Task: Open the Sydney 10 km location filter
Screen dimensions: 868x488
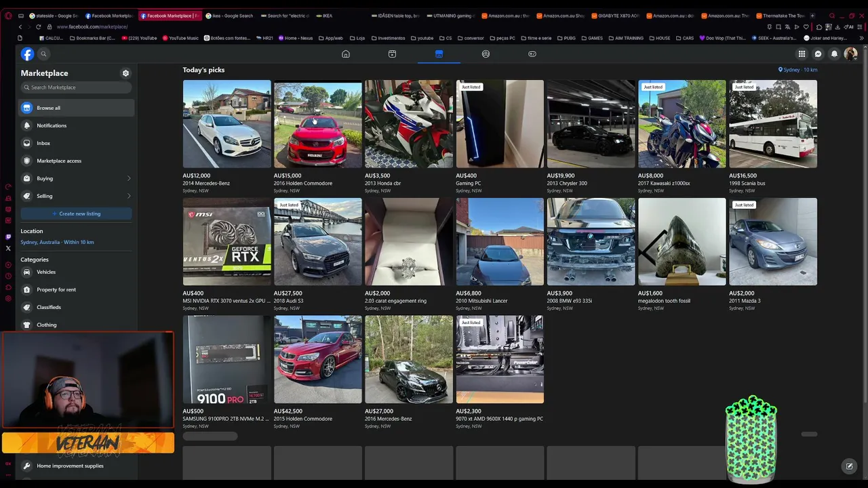Action: click(797, 70)
